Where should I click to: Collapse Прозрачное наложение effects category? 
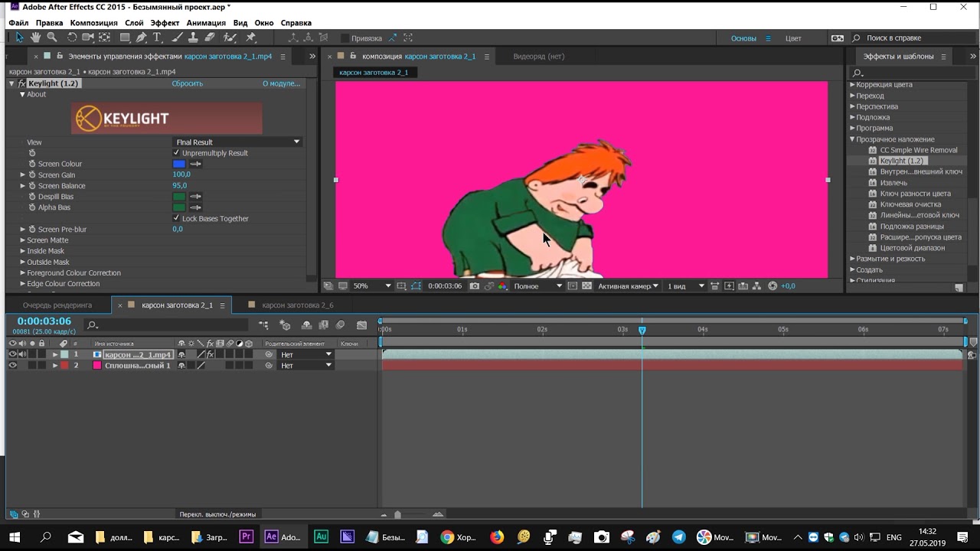click(852, 139)
